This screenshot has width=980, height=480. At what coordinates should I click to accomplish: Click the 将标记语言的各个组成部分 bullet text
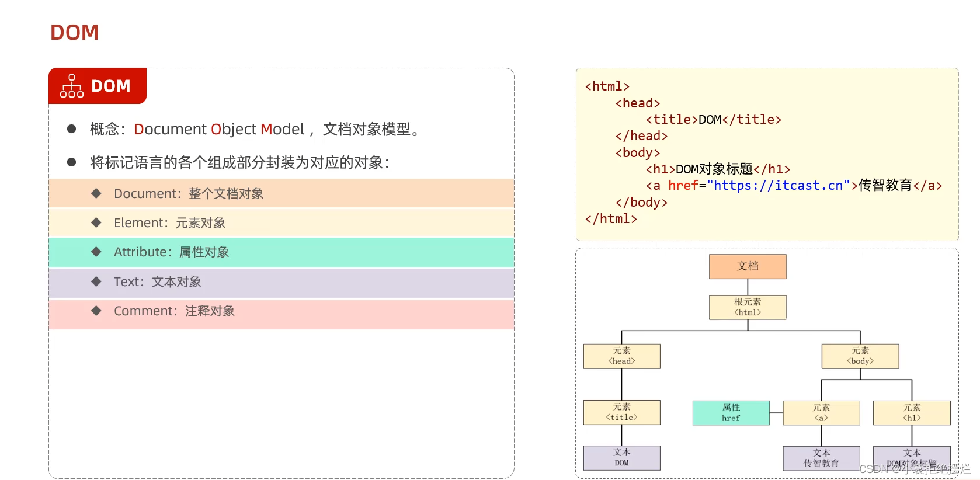240,162
